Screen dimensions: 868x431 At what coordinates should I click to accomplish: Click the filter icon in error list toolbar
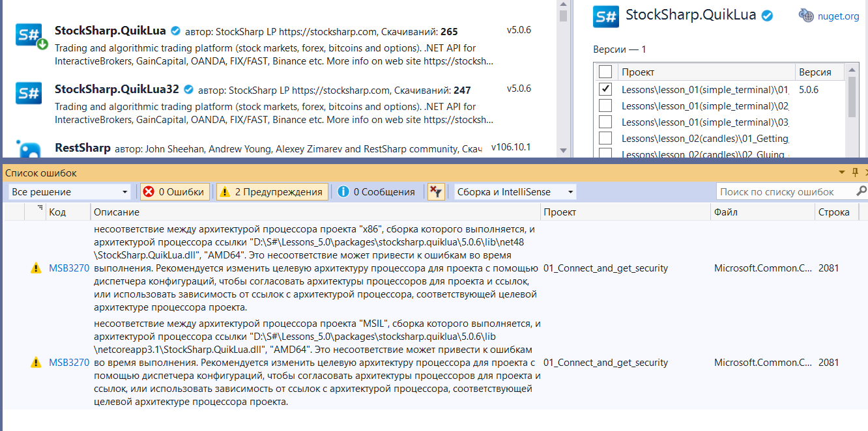coord(436,191)
